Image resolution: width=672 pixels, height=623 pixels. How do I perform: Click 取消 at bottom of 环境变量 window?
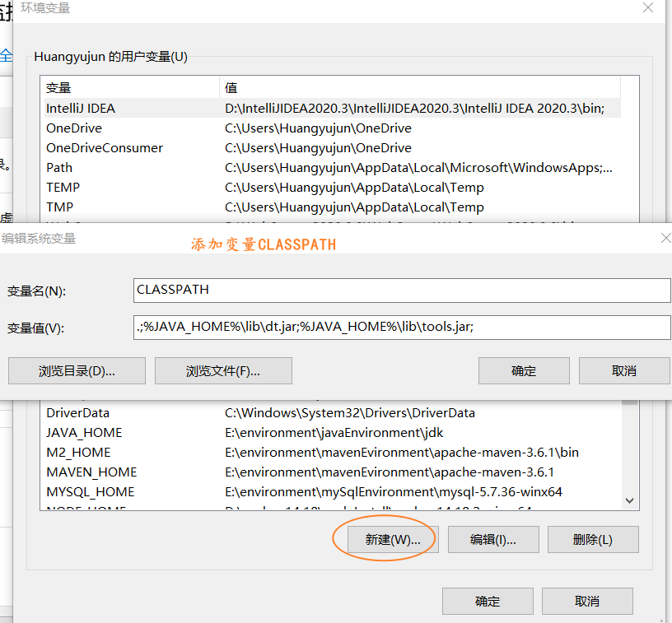(587, 601)
